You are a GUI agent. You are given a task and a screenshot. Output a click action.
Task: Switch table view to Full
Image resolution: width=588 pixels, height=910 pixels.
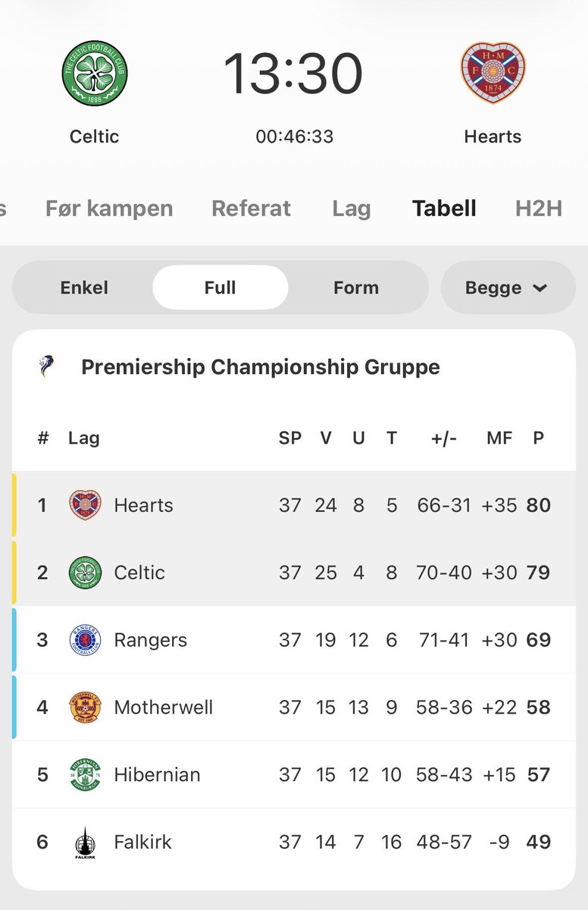[x=220, y=287]
